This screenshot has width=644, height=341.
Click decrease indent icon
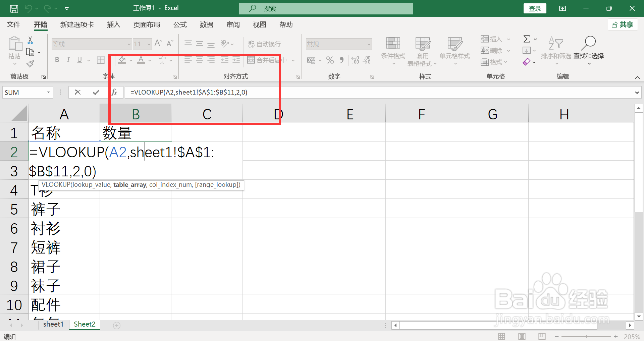[x=225, y=60]
